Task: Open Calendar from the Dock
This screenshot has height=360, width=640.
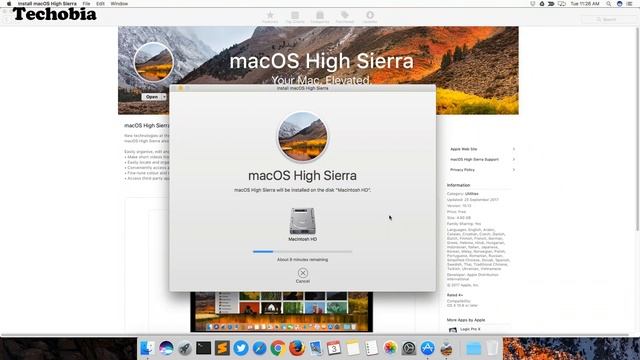Action: pyautogui.click(x=334, y=348)
